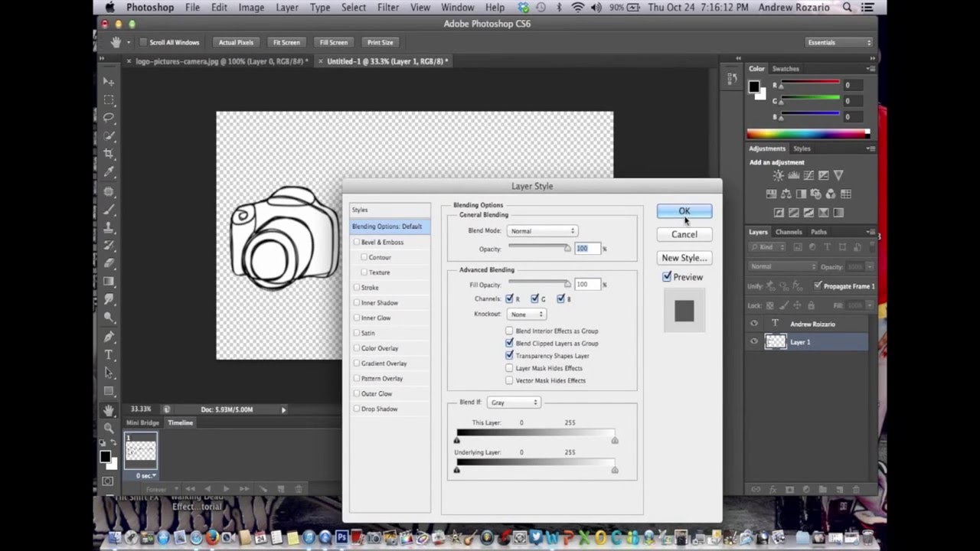Uncheck the Preview checkbox
This screenshot has height=551, width=980.
[667, 277]
